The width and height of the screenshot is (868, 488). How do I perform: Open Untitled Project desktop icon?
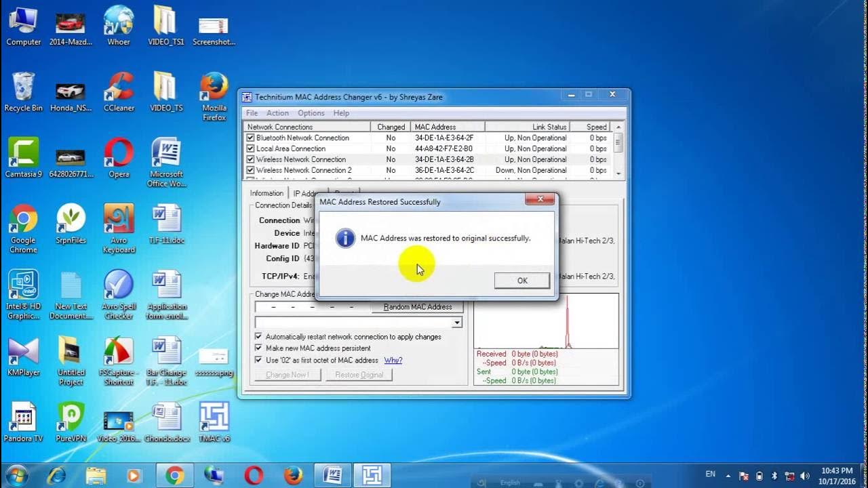coord(71,361)
